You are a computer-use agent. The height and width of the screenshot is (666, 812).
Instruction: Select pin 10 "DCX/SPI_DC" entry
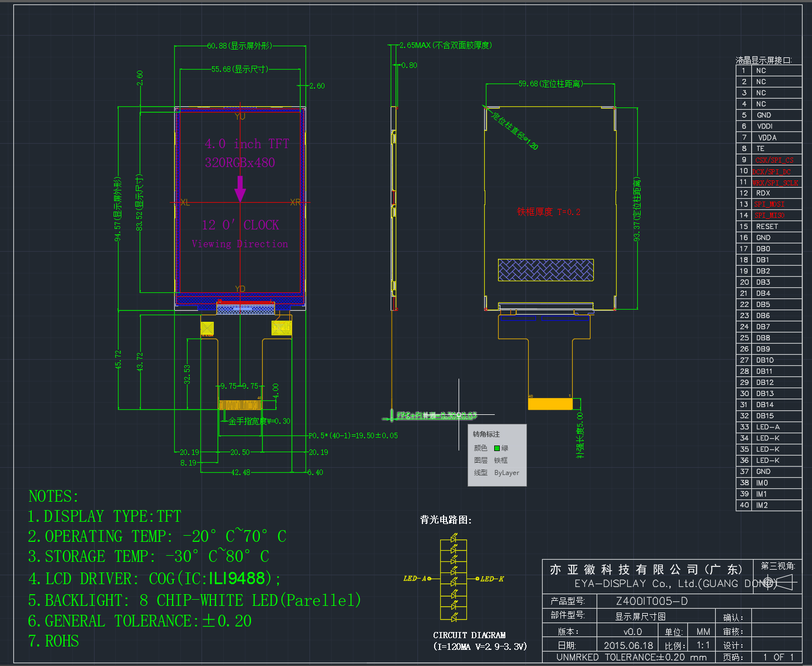771,172
